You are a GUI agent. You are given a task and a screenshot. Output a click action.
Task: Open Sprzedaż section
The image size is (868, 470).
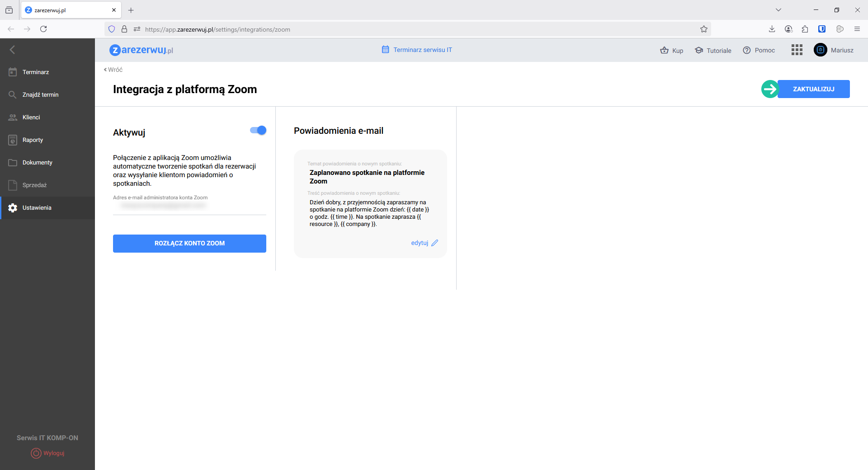coord(47,185)
